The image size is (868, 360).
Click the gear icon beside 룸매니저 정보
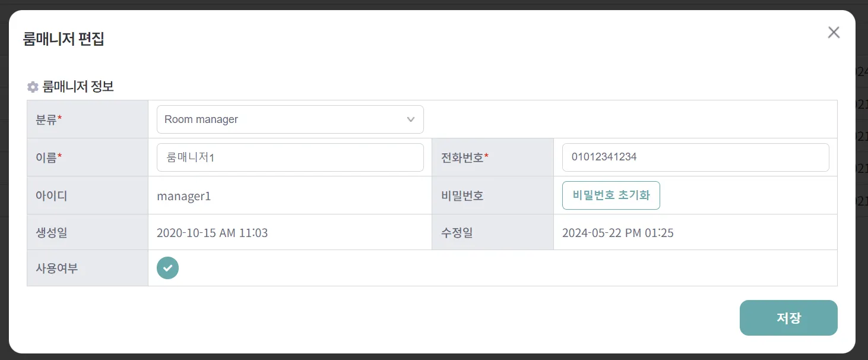(x=33, y=87)
